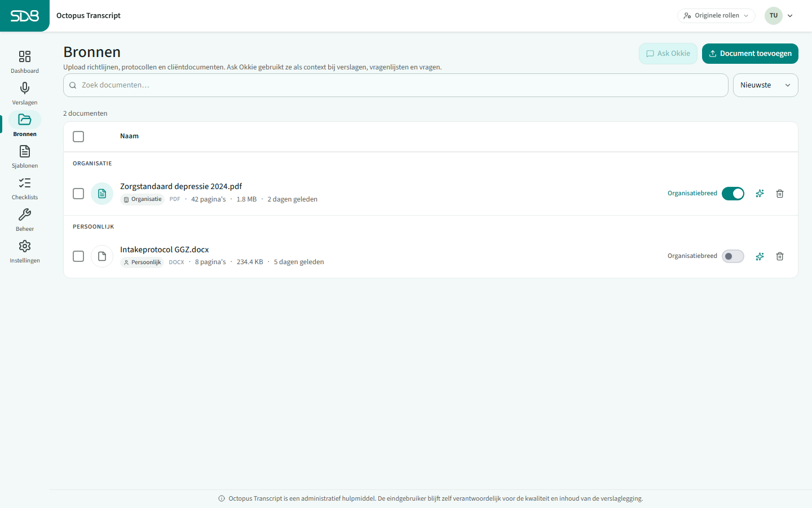The width and height of the screenshot is (812, 508).
Task: Focus the Zoek documenten search field
Action: tap(396, 85)
